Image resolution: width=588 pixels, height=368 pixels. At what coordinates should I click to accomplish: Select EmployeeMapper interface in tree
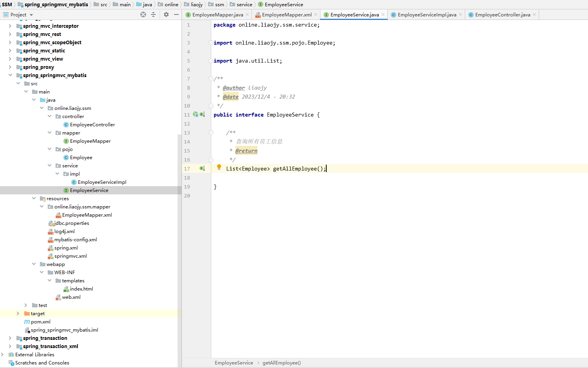coord(90,141)
